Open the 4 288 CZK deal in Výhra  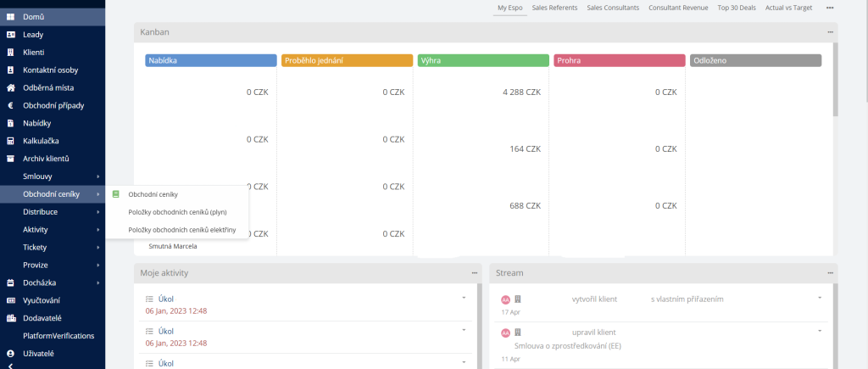520,92
